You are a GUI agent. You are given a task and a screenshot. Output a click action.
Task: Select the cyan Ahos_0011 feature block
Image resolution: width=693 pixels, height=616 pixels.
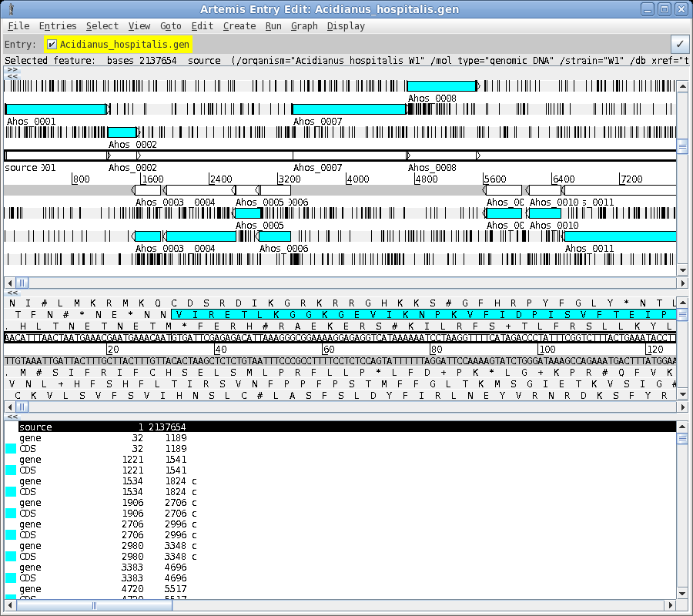[x=620, y=236]
